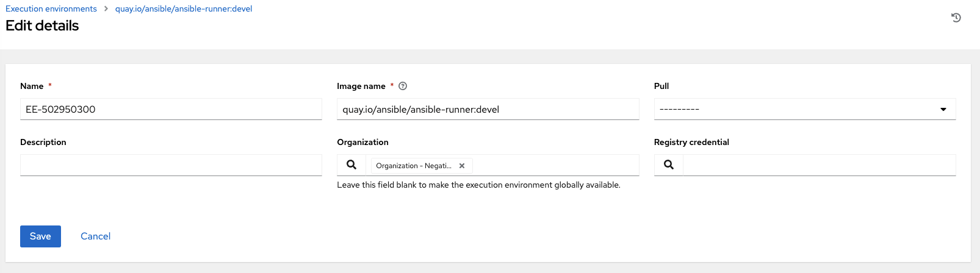
Task: Open the activity stream history icon
Action: [956, 18]
